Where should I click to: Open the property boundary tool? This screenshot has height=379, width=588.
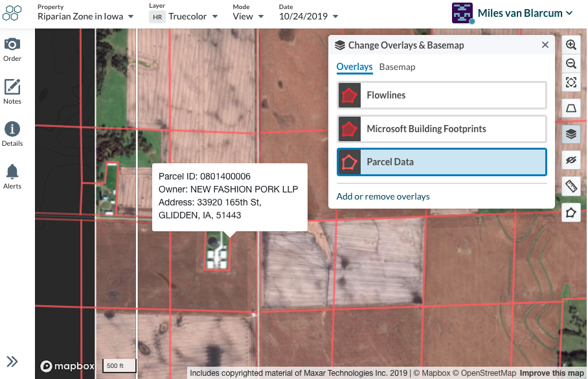point(571,108)
